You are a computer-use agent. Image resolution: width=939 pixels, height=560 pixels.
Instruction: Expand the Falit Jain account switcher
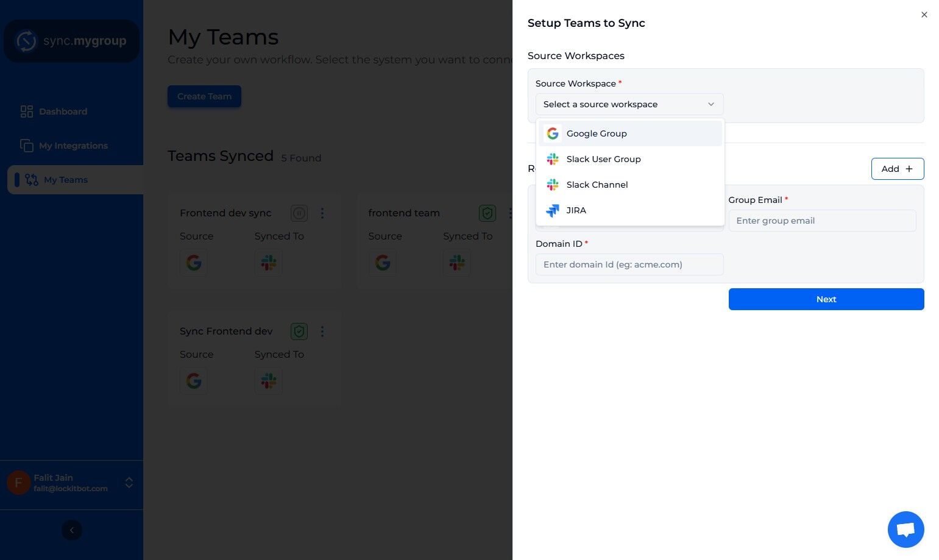[129, 483]
